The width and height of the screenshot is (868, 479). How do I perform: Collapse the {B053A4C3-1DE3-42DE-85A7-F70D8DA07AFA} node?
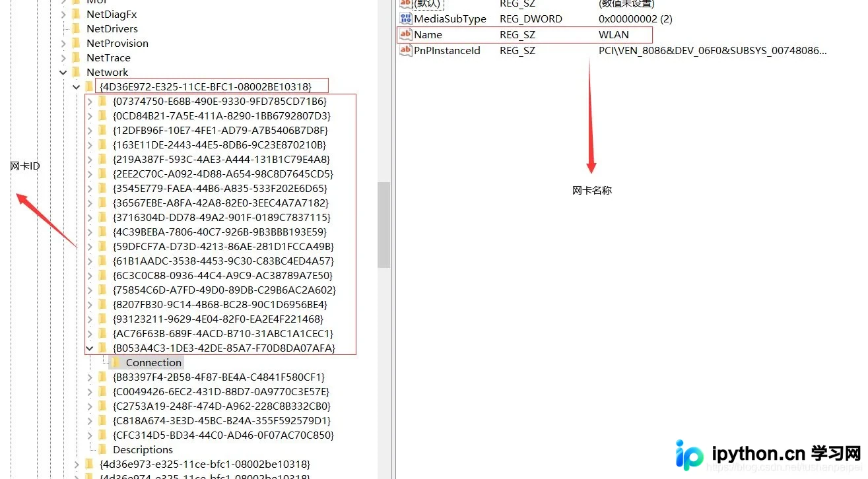pyautogui.click(x=90, y=348)
